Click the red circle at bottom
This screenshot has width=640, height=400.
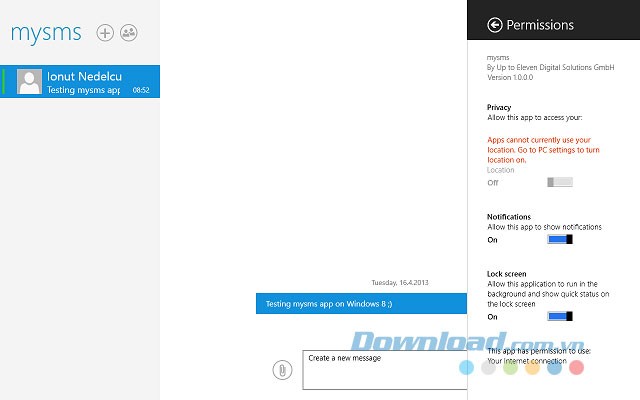pos(576,368)
